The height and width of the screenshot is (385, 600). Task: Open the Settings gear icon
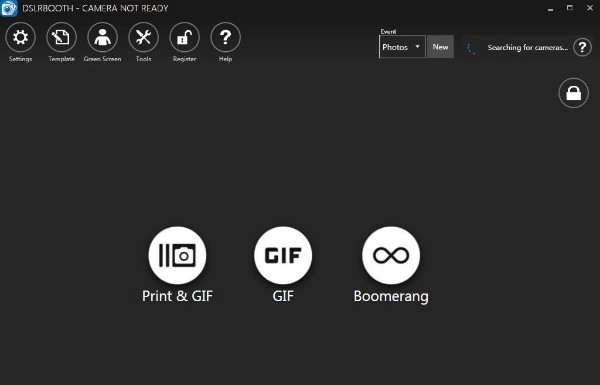tap(20, 38)
